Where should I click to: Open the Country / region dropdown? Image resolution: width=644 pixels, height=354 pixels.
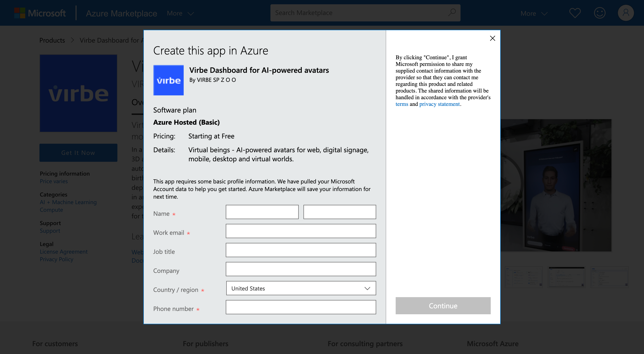[301, 288]
